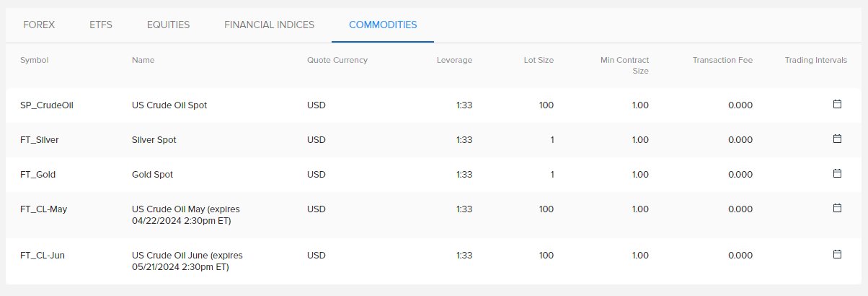Open trading intervals calendar for FT_Silver
The width and height of the screenshot is (868, 296).
click(837, 139)
